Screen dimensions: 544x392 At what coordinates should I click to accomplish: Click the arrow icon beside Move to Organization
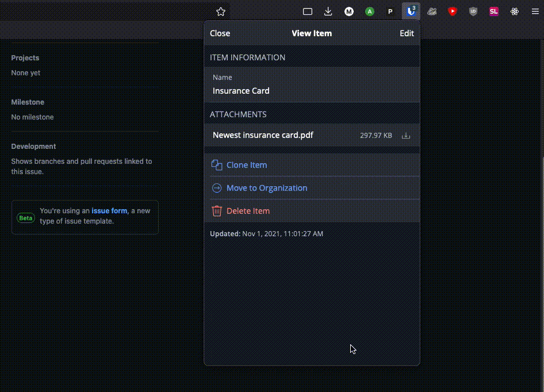[217, 188]
